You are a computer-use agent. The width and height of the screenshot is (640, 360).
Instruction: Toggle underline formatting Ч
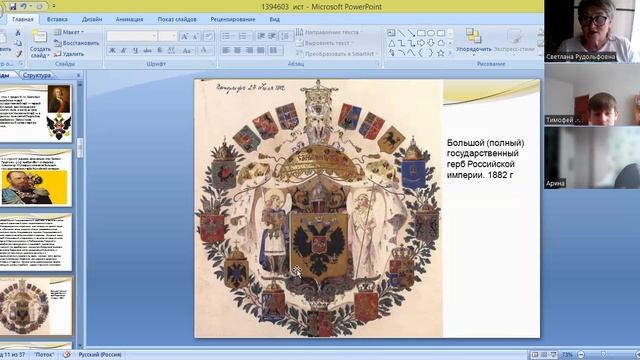click(135, 51)
